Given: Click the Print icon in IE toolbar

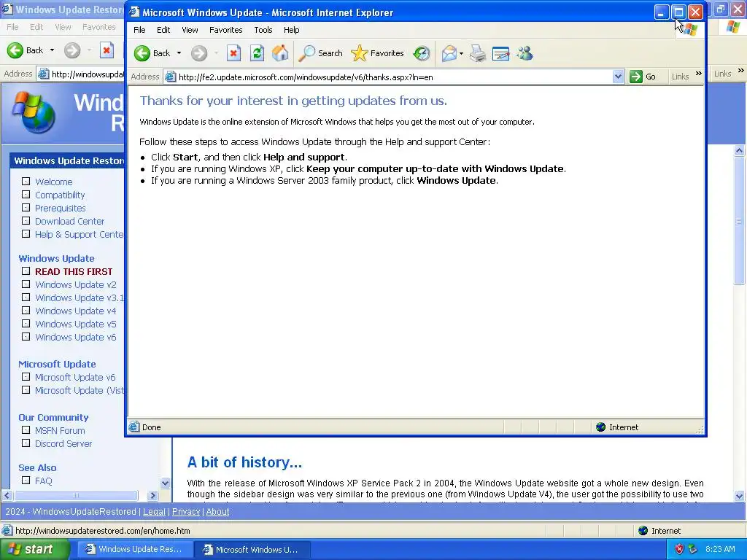Looking at the screenshot, I should (478, 53).
